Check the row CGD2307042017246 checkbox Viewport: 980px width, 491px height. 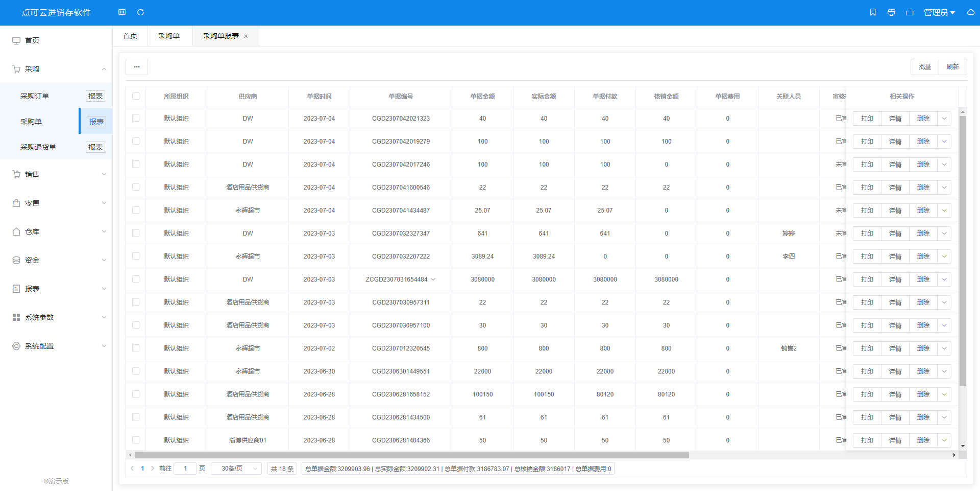(x=136, y=164)
